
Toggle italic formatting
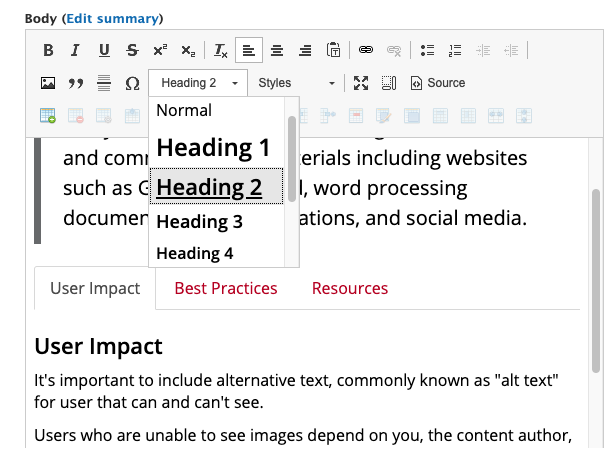click(75, 50)
